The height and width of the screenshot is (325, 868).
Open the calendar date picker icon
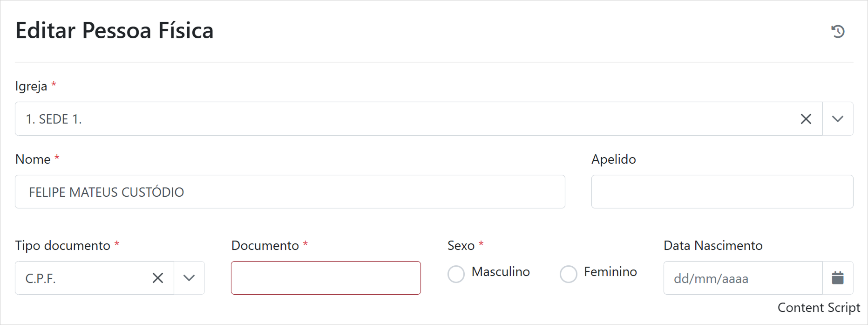pos(838,278)
